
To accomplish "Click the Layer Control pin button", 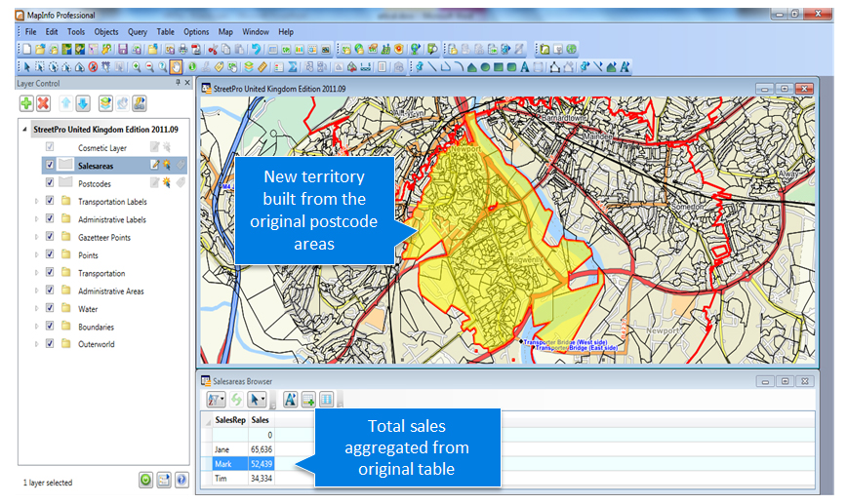I will pos(178,83).
